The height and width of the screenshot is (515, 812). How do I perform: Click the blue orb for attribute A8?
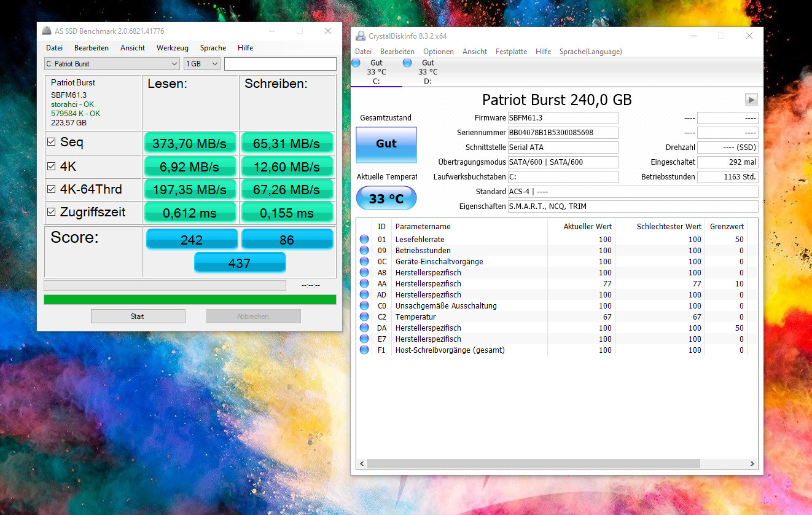(365, 273)
